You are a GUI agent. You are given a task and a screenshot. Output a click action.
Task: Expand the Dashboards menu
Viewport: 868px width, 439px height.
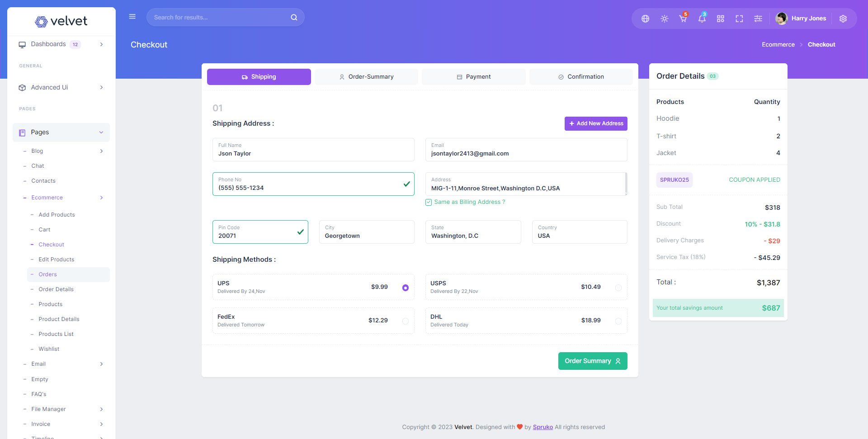coord(61,44)
